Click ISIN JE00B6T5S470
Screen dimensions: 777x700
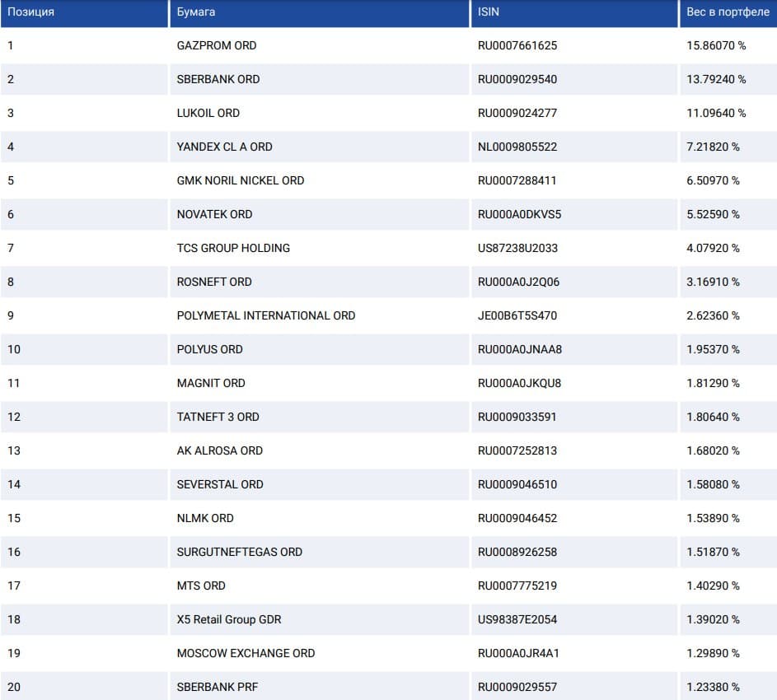click(x=517, y=315)
